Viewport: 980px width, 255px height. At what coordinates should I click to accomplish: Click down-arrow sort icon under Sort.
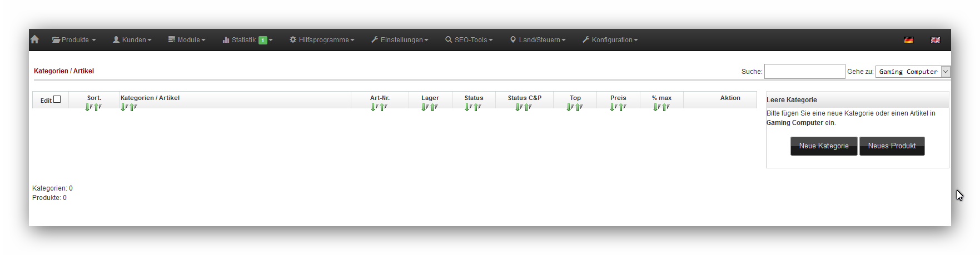pyautogui.click(x=88, y=107)
